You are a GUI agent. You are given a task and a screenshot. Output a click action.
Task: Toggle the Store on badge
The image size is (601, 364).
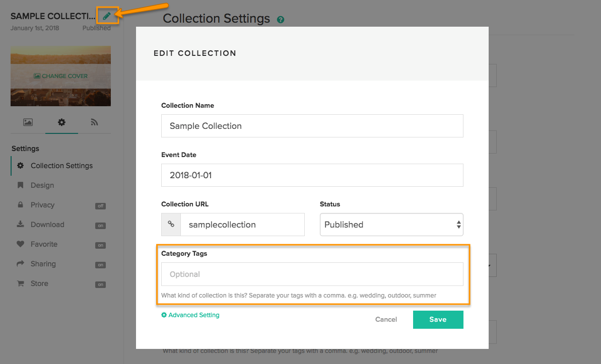pos(100,284)
